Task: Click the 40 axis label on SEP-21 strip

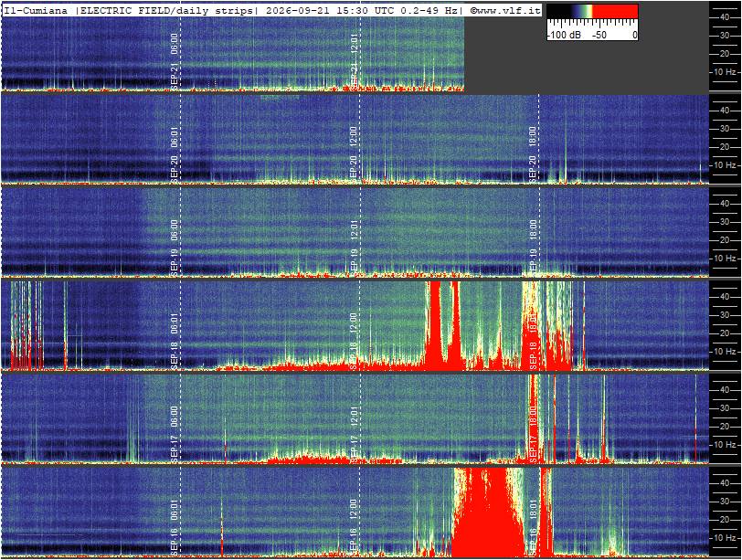Action: click(x=724, y=17)
